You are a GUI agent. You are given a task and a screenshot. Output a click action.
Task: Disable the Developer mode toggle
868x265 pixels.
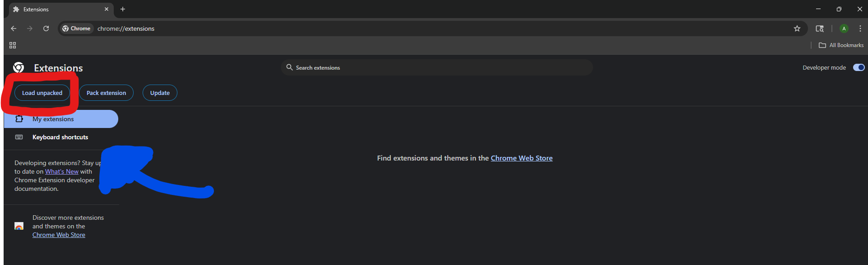(x=859, y=67)
